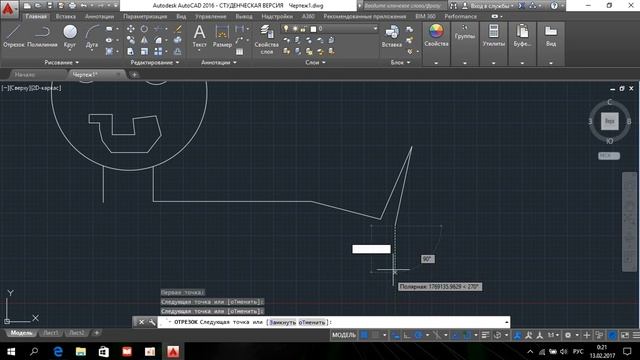Viewport: 640px width, 360px height.
Task: Toggle polar tracking in status bar
Action: 418,335
